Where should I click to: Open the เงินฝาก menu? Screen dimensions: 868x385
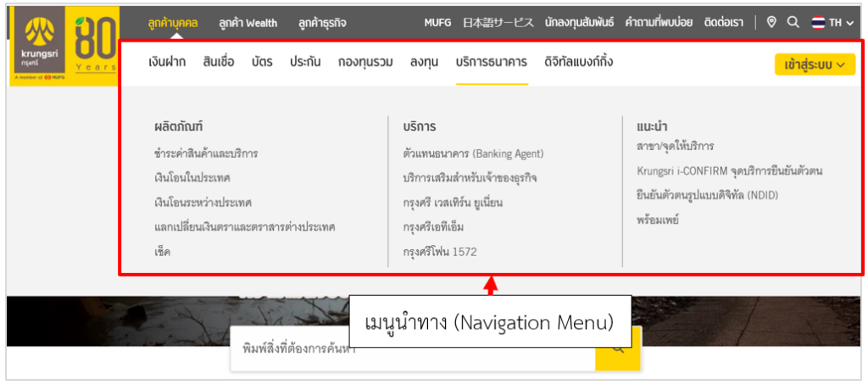point(167,62)
